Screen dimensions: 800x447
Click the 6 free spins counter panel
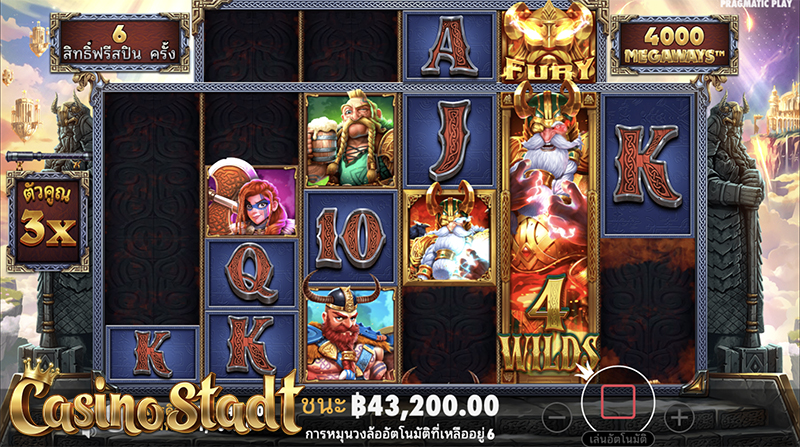point(119,43)
